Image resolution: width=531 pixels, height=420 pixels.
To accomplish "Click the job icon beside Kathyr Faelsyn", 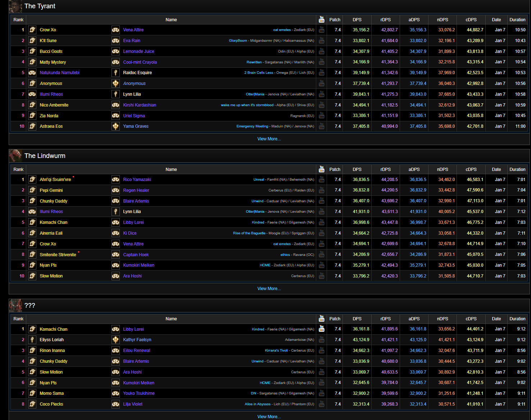I will tap(115, 340).
